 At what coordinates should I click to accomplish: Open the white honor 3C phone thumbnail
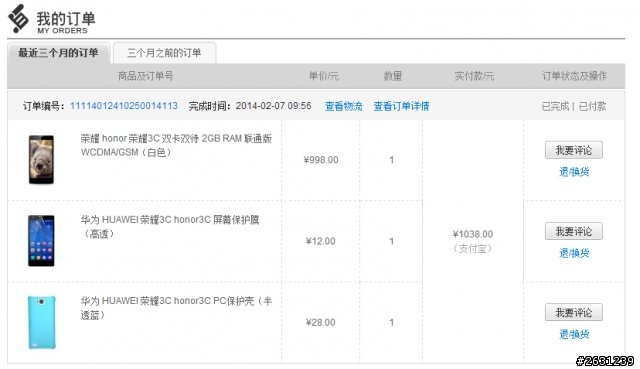(41, 160)
